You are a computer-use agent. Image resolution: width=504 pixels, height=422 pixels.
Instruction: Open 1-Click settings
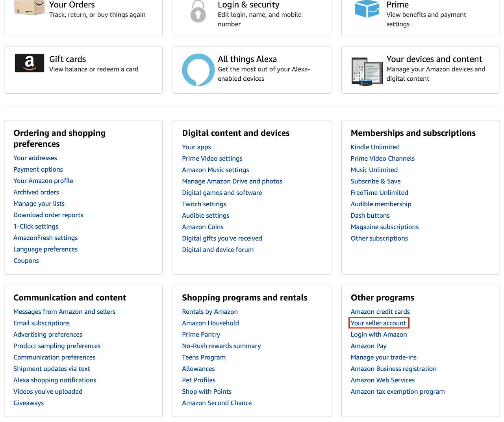[x=36, y=226]
